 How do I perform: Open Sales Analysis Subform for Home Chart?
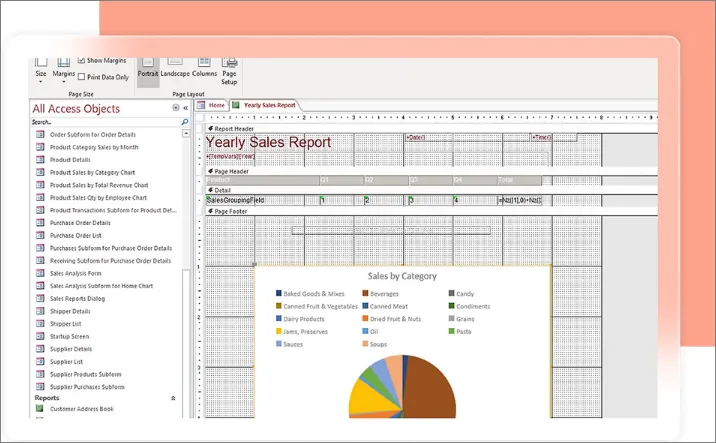[x=101, y=286]
